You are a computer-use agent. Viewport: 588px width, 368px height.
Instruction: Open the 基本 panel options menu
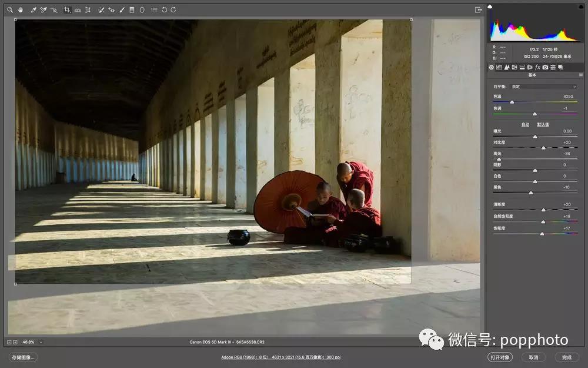[580, 75]
